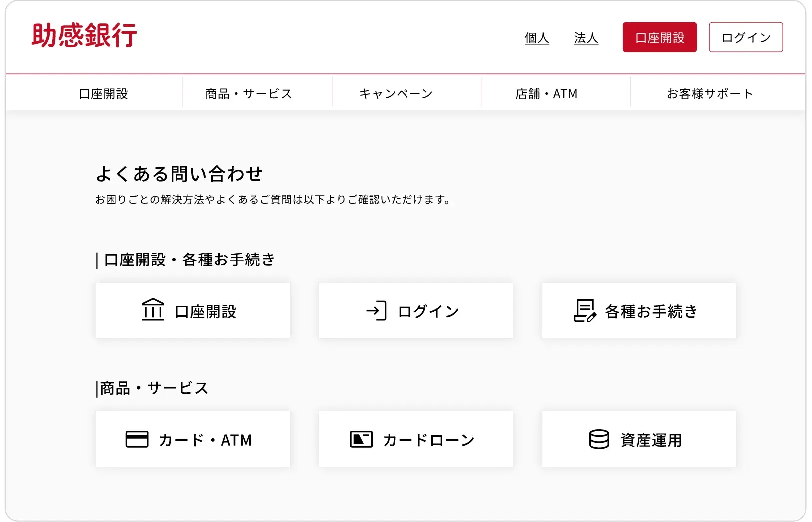Open the 個人 link
The width and height of the screenshot is (812, 522).
tap(536, 37)
